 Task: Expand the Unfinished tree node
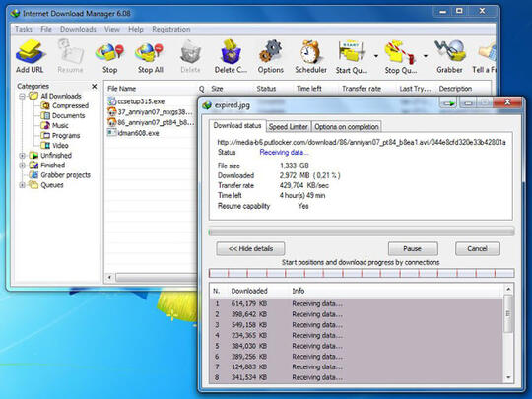(23, 156)
